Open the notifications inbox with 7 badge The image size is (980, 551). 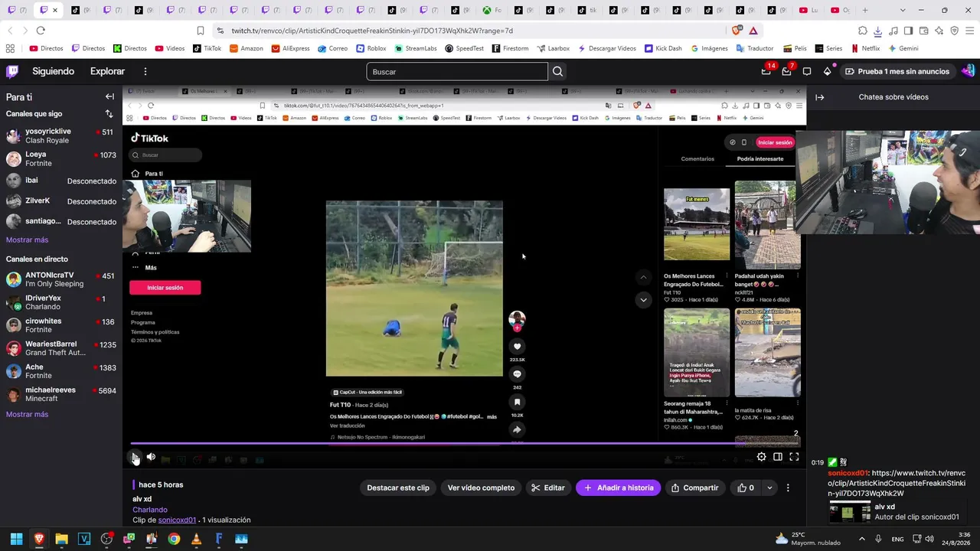[x=786, y=71]
